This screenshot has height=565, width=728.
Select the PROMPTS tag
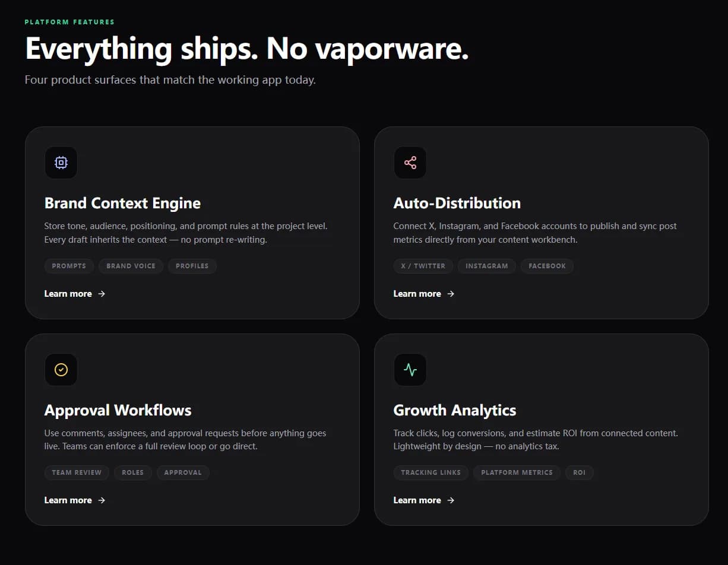point(69,266)
